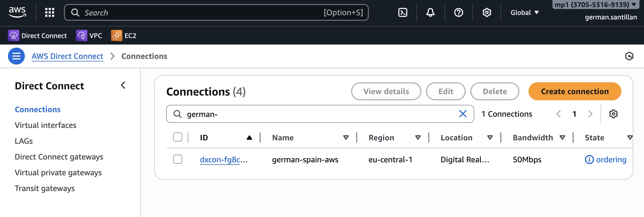Open the hexagon panel icon at right
The image size is (644, 217).
[629, 56]
